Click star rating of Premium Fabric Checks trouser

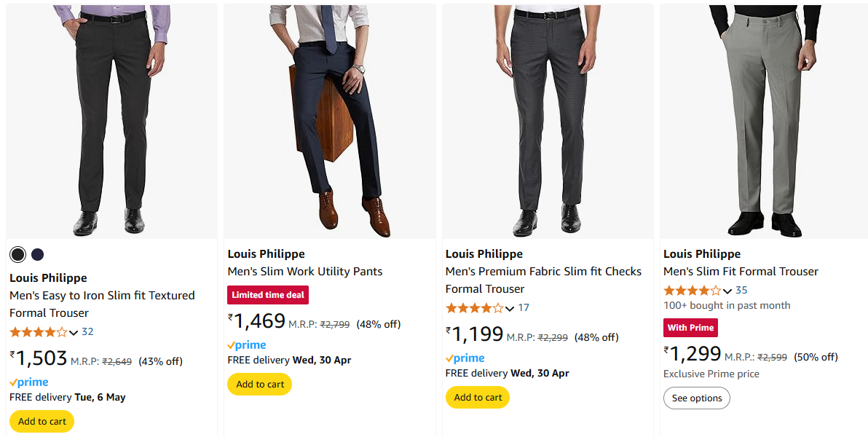pos(474,308)
